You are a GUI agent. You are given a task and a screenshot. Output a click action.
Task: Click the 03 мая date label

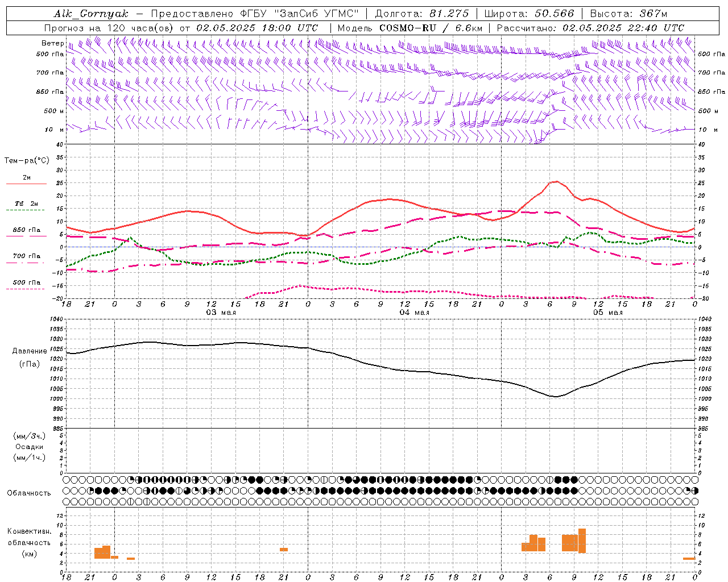pyautogui.click(x=221, y=313)
